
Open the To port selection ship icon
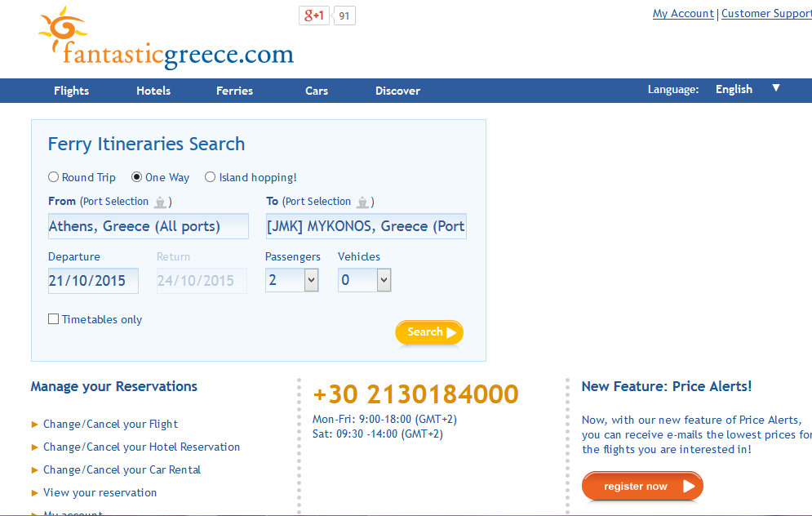pyautogui.click(x=363, y=202)
